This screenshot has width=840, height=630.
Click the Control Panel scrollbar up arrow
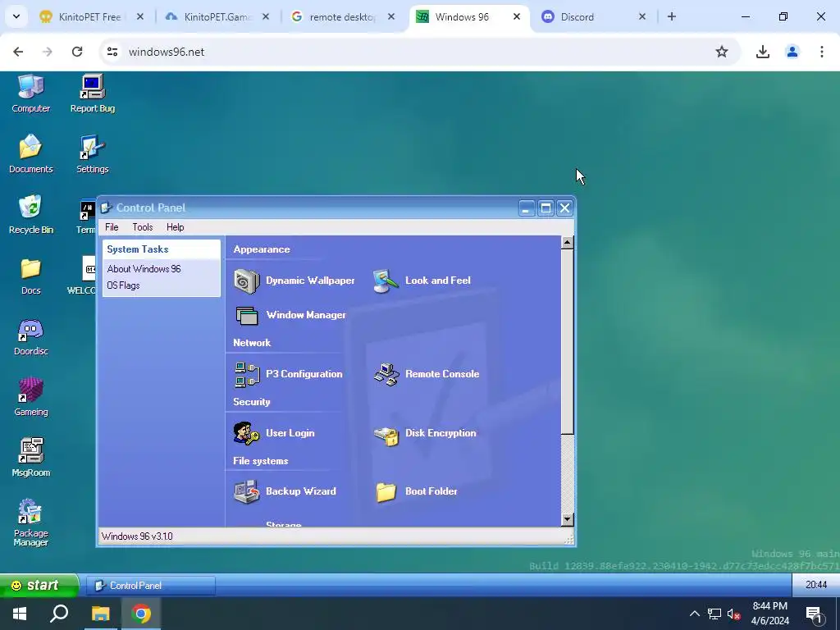568,242
